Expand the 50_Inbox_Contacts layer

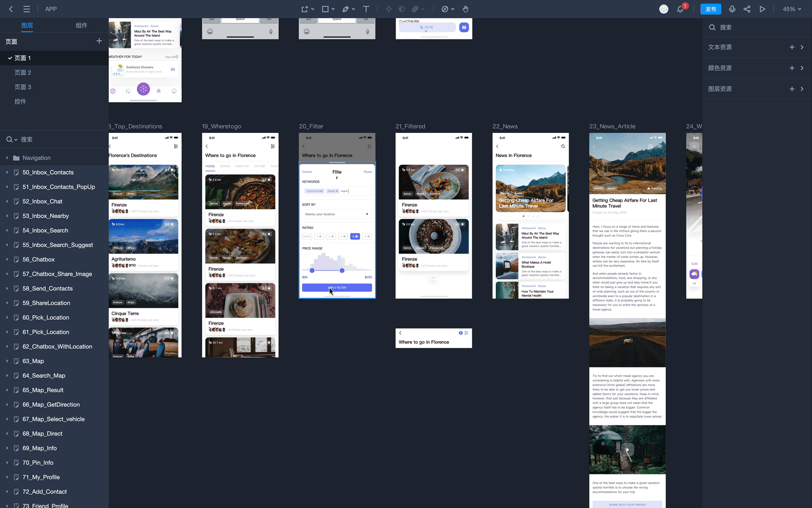[x=7, y=172]
